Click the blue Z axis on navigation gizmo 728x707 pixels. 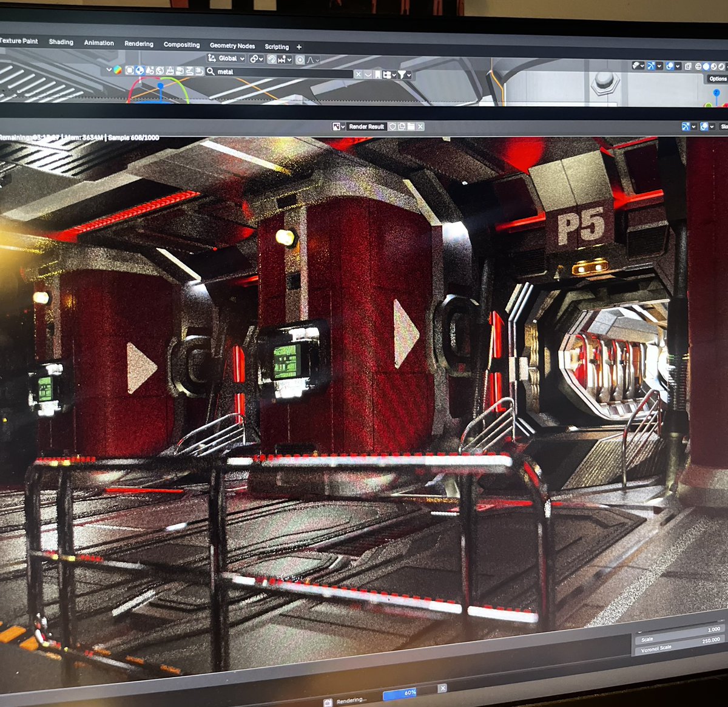[x=716, y=92]
